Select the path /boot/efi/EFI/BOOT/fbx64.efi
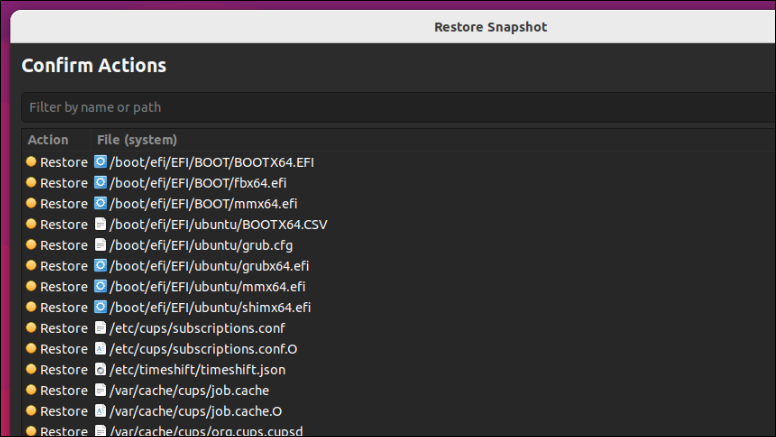 coord(197,183)
